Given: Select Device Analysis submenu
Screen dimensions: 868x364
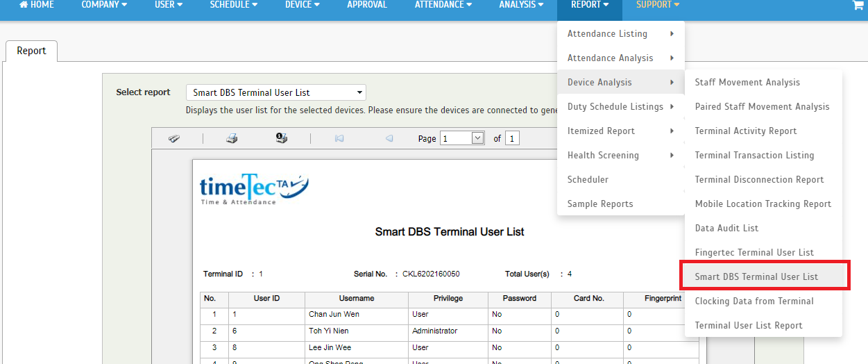Looking at the screenshot, I should coord(621,82).
